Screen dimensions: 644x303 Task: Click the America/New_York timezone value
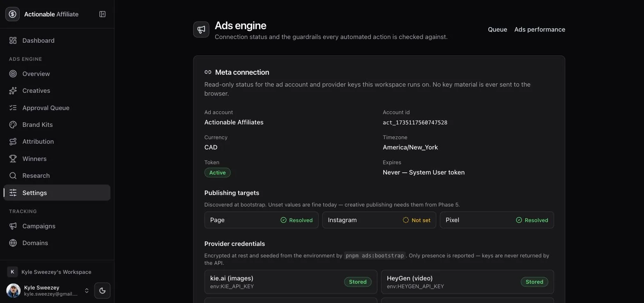(410, 147)
